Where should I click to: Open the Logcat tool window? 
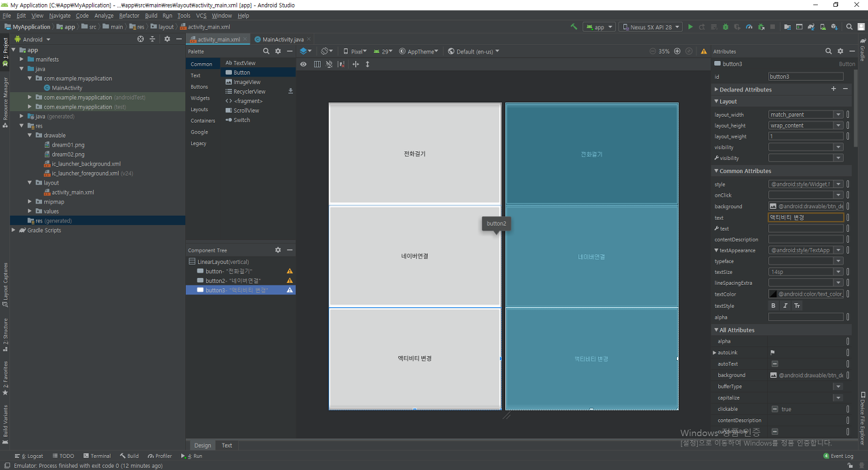pos(29,456)
